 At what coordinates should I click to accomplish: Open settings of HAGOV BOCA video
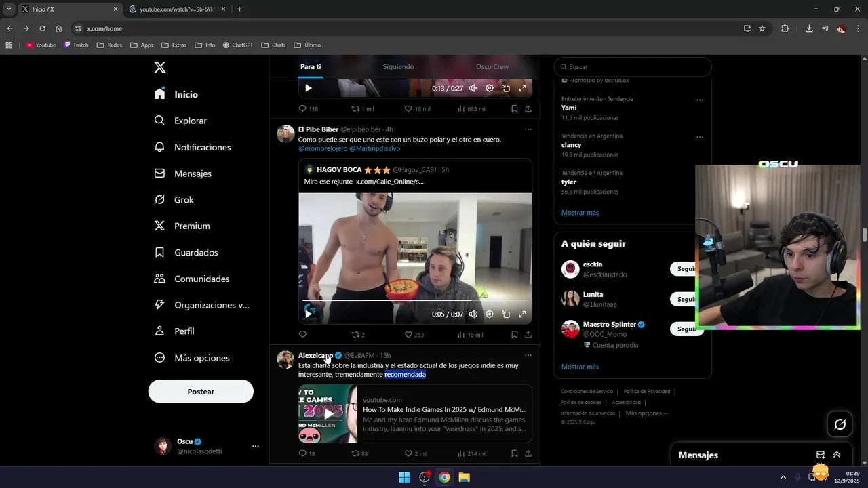490,314
